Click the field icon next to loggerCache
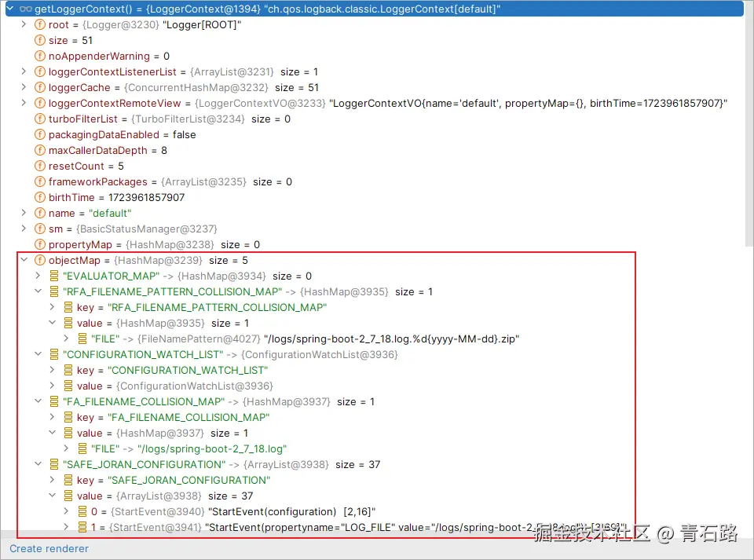The image size is (754, 560). pos(40,87)
